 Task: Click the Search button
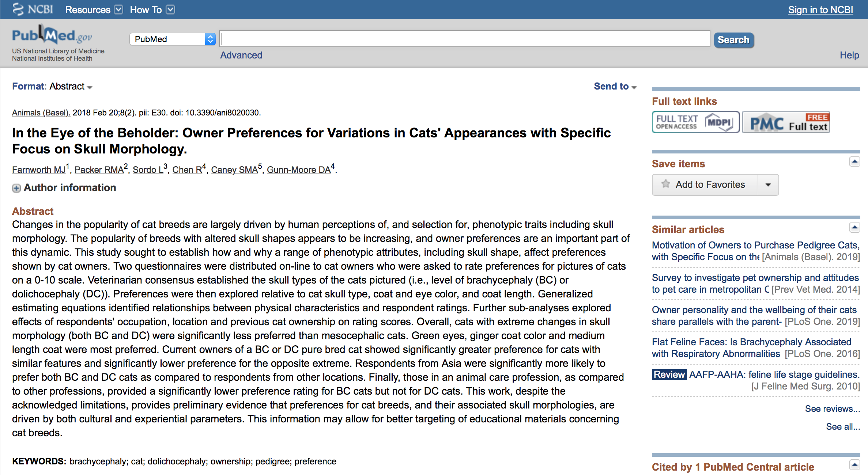pyautogui.click(x=733, y=40)
